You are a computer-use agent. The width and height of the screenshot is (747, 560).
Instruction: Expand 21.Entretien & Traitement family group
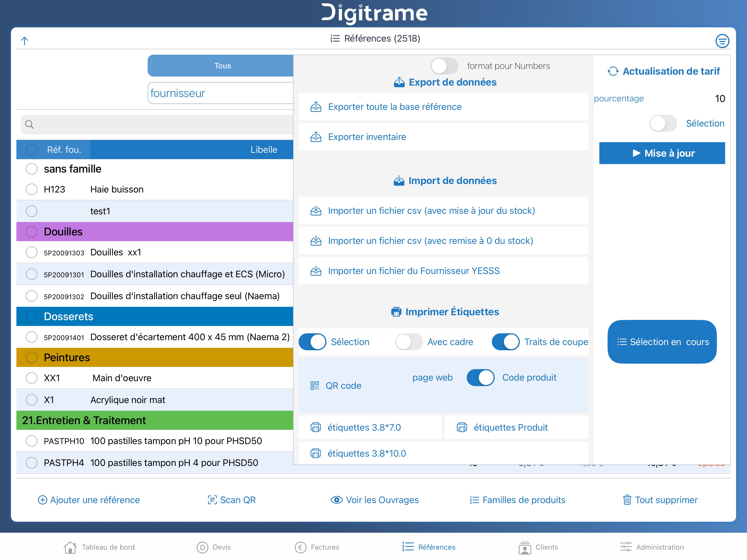coord(84,420)
